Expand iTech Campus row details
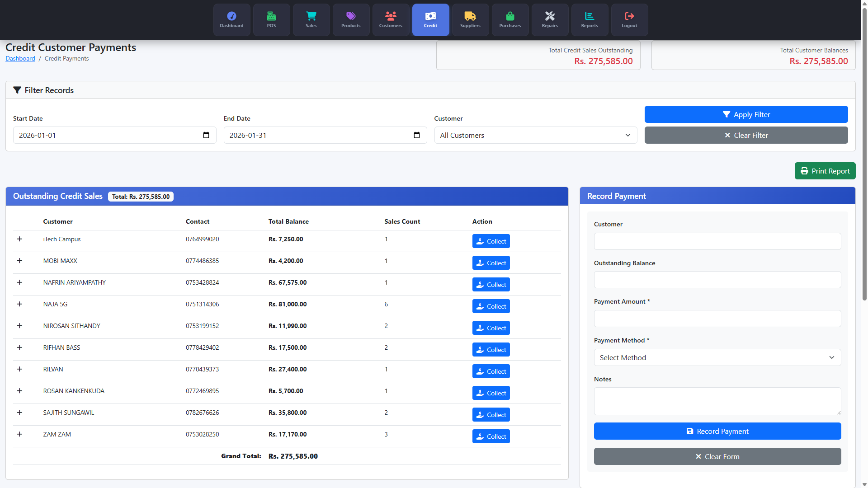Viewport: 868px width, 488px height. click(19, 239)
